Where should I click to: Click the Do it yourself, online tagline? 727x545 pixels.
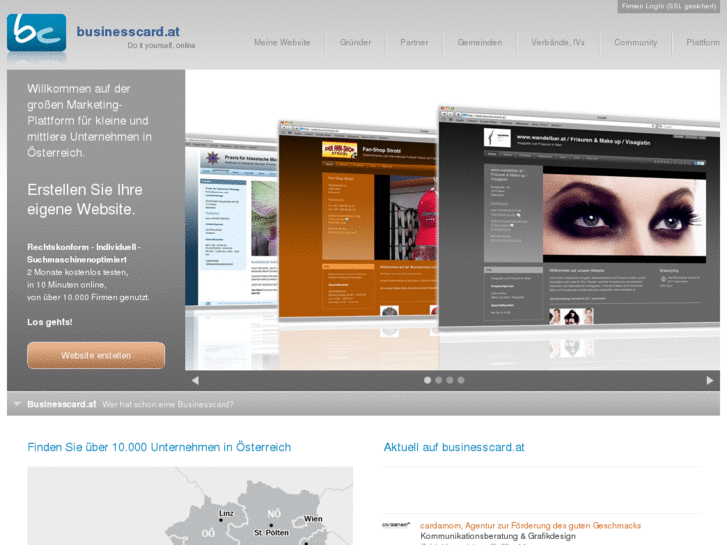[161, 45]
